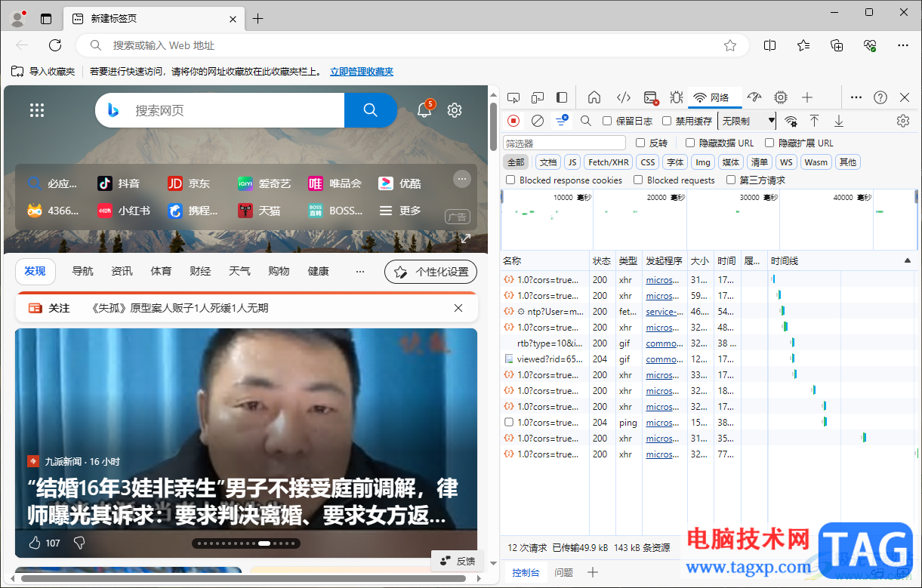The height and width of the screenshot is (588, 922).
Task: Stop recording network log
Action: 513,121
